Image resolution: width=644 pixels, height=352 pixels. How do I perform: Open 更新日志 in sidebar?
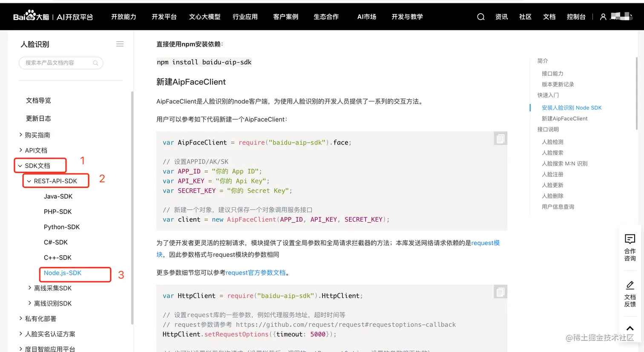(38, 118)
